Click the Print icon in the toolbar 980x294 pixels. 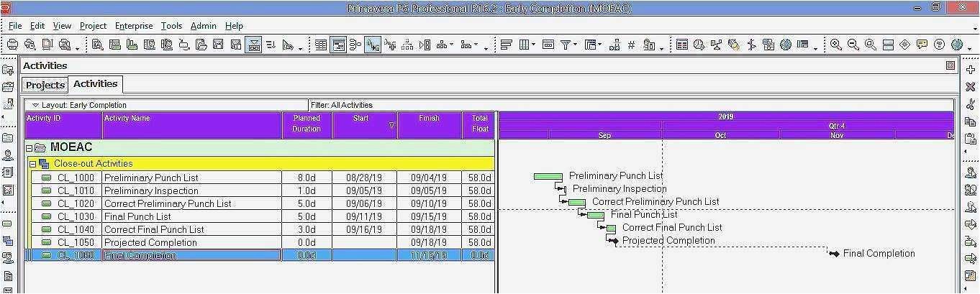(12, 45)
